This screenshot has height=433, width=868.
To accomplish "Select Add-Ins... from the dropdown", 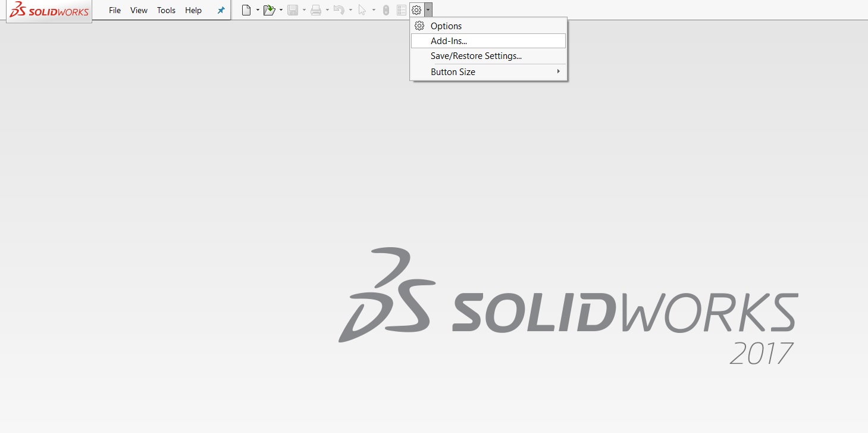I will pyautogui.click(x=488, y=41).
